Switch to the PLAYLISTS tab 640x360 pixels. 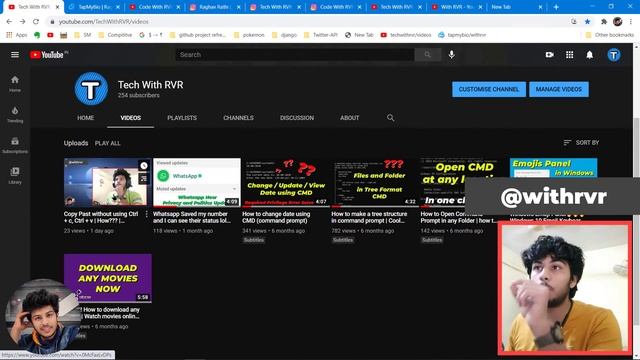(x=182, y=118)
